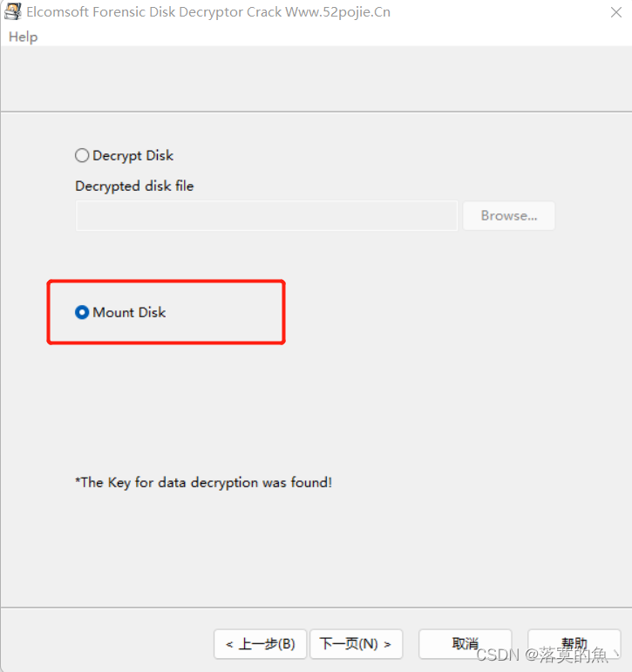Click the 'Key for data decryption was found' text
Image resolution: width=632 pixels, height=672 pixels.
point(204,483)
